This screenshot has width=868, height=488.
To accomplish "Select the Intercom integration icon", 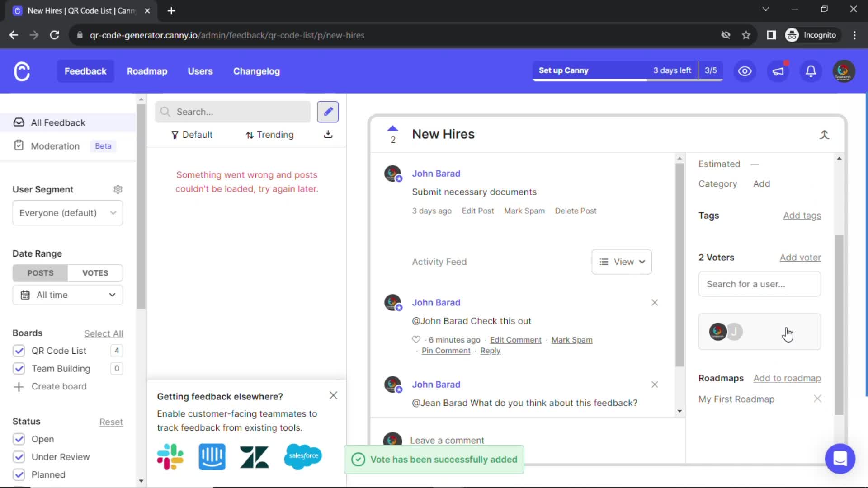I will pos(212,457).
